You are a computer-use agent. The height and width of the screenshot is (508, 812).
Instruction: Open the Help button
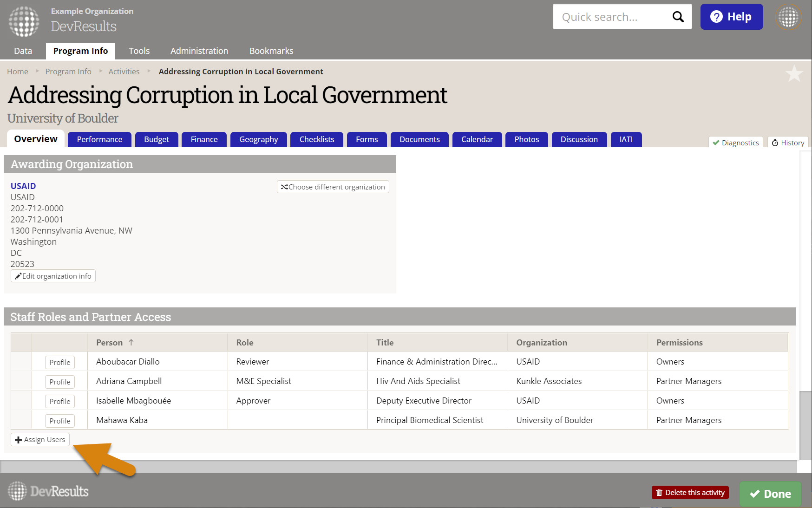pos(732,17)
